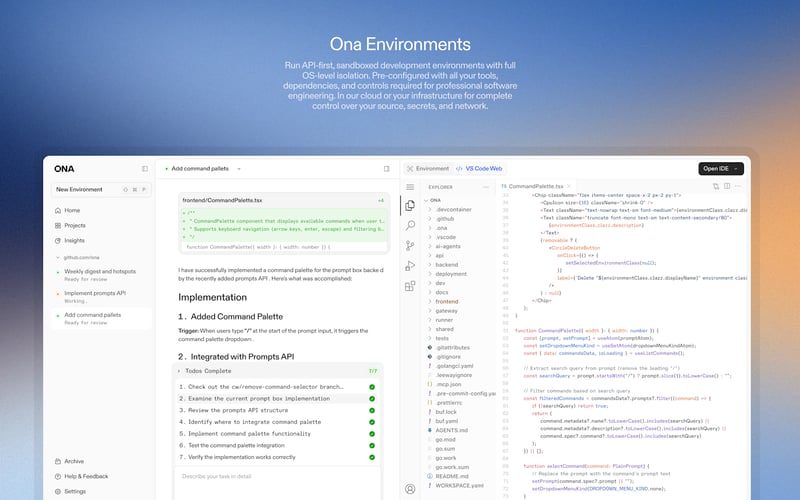The height and width of the screenshot is (500, 800).
Task: Click the Insights chart icon
Action: point(58,240)
